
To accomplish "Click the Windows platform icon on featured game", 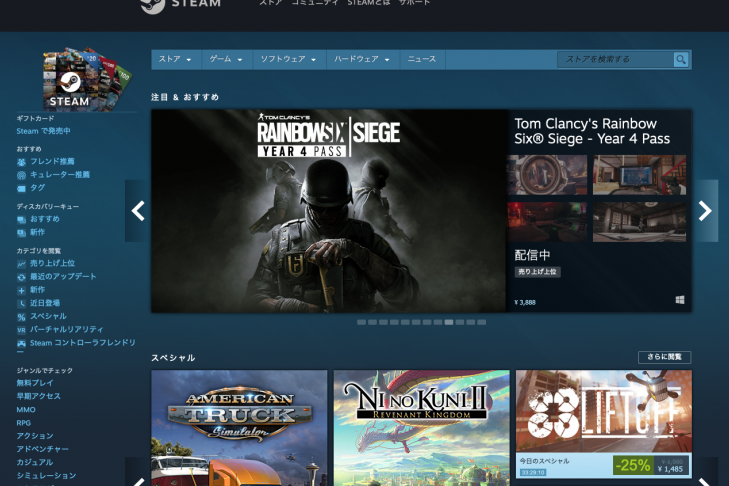I will pos(680,300).
